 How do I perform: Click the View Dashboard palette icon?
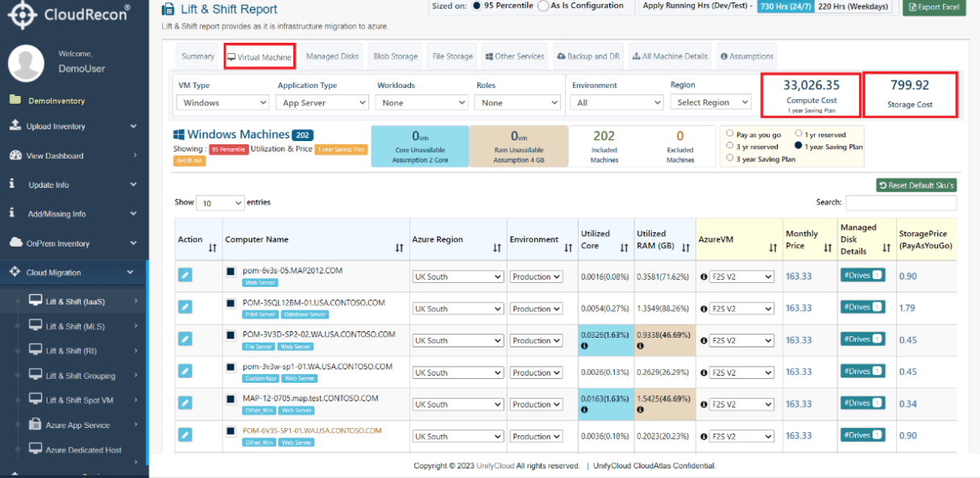click(x=15, y=156)
